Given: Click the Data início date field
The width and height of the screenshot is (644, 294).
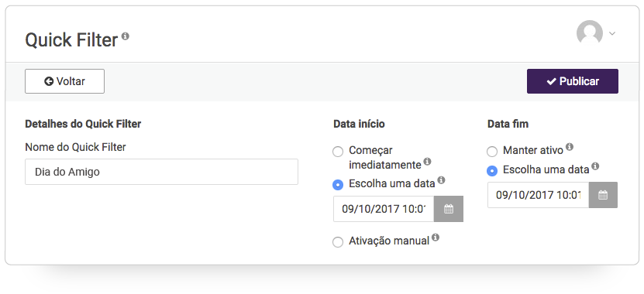Looking at the screenshot, I should [384, 209].
